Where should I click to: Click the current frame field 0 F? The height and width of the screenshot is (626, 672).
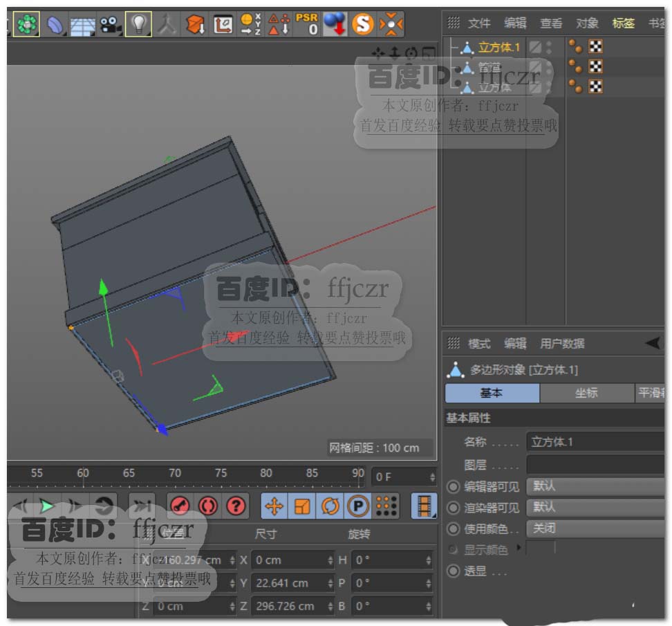pos(404,477)
